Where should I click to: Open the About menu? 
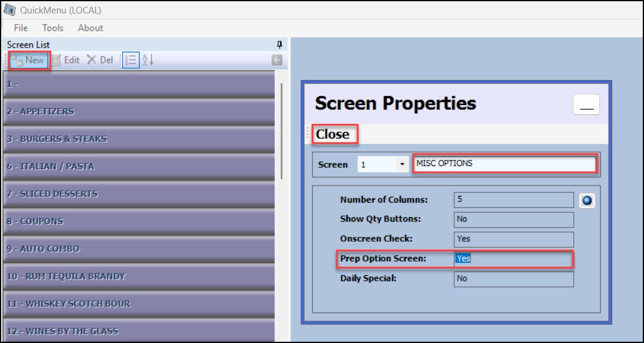90,28
